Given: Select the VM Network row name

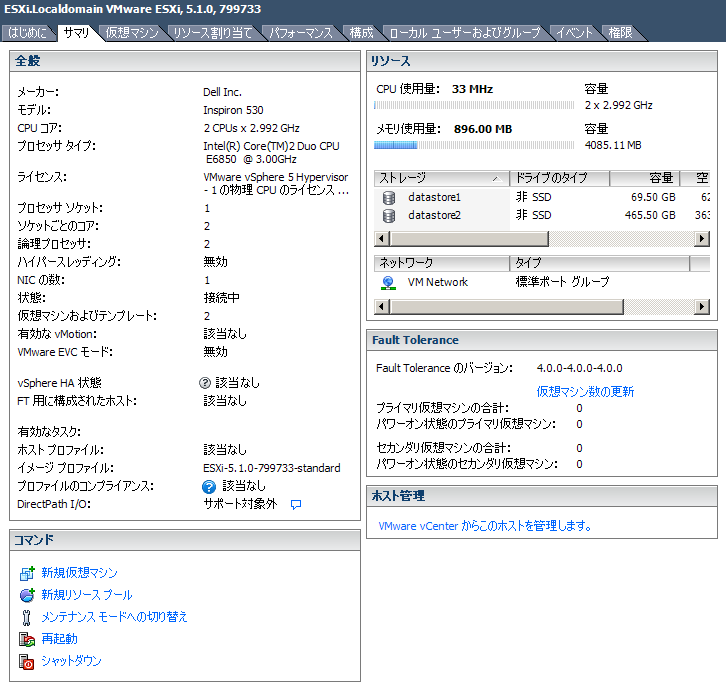Looking at the screenshot, I should coord(438,282).
